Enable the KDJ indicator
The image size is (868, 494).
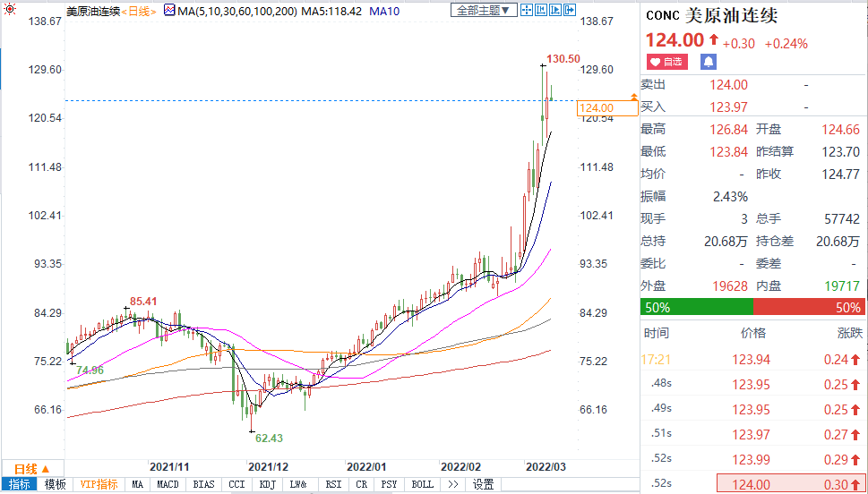coord(267,484)
